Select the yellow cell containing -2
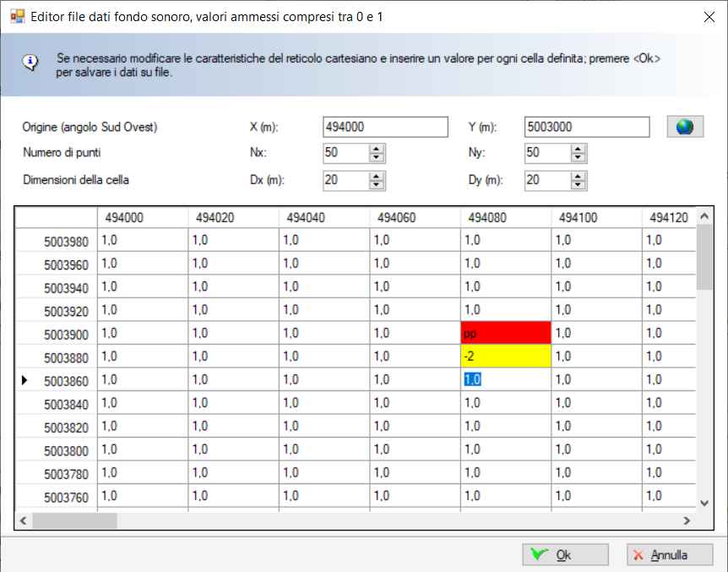Viewport: 728px width, 572px height. [505, 357]
